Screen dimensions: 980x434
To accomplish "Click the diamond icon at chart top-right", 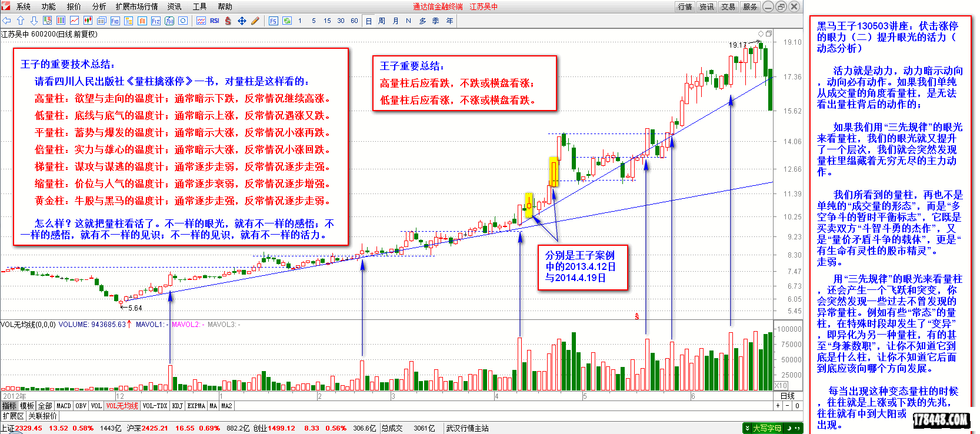I will click(x=761, y=34).
